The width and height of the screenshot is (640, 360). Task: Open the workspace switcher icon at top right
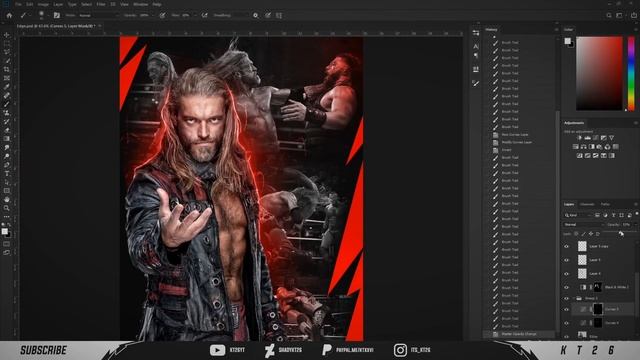pos(620,16)
